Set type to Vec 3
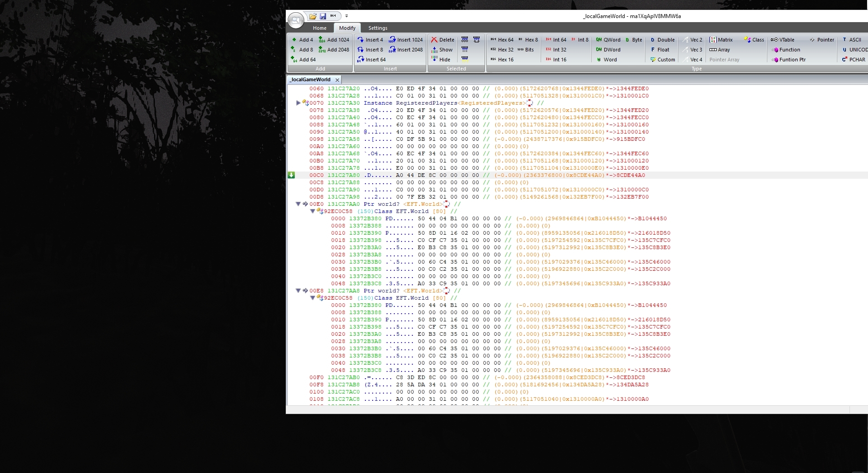This screenshot has width=868, height=473. tap(693, 50)
